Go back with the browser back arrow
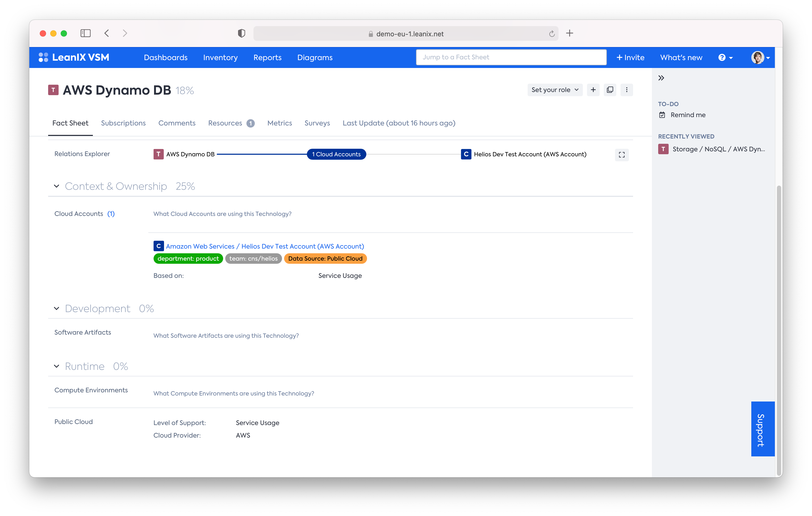Screen dimensions: 812x516 coord(106,33)
